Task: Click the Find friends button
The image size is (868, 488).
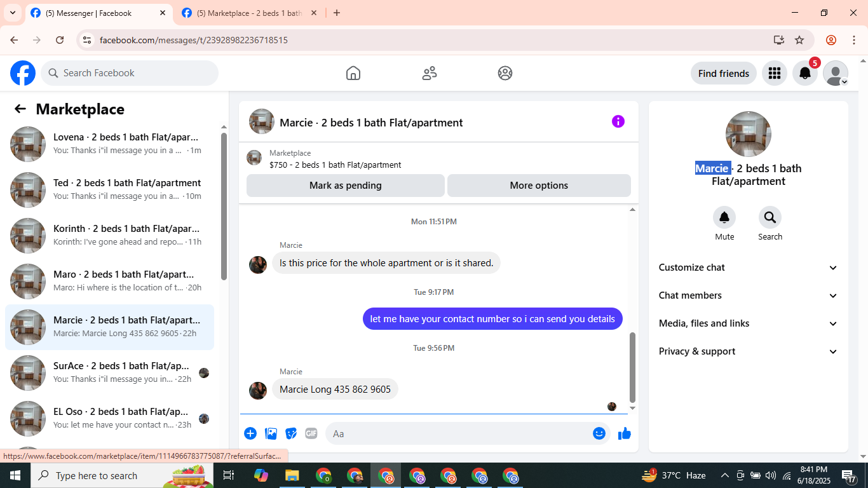Action: click(724, 73)
